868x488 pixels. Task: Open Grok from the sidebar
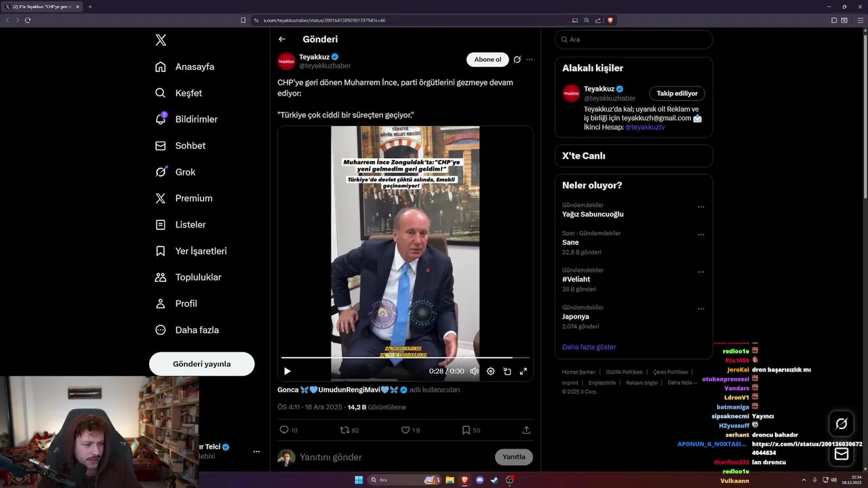(175, 172)
